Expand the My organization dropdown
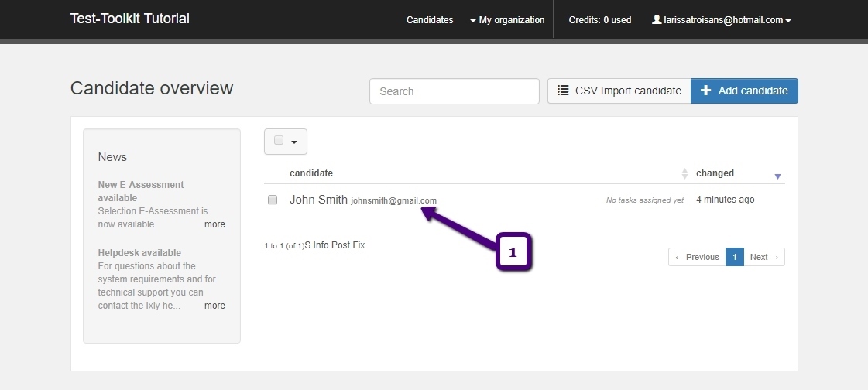Image resolution: width=868 pixels, height=390 pixels. pyautogui.click(x=507, y=20)
